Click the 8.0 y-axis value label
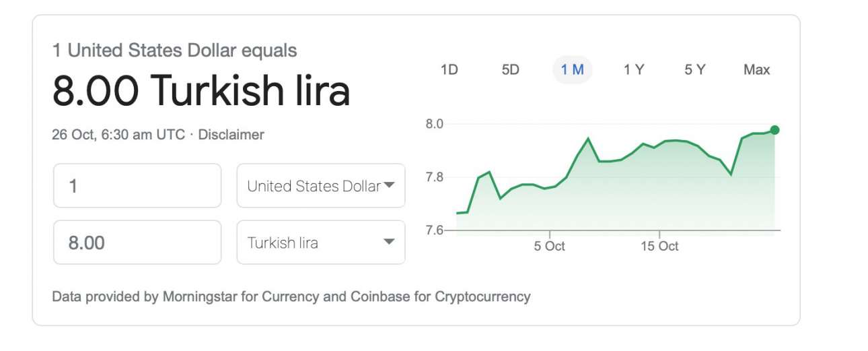This screenshot has height=351, width=868. pos(434,124)
